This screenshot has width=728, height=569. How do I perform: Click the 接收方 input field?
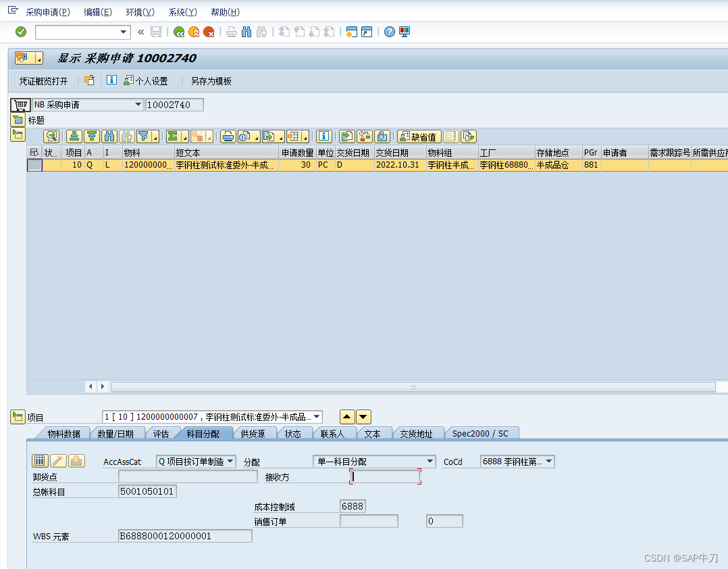(385, 476)
